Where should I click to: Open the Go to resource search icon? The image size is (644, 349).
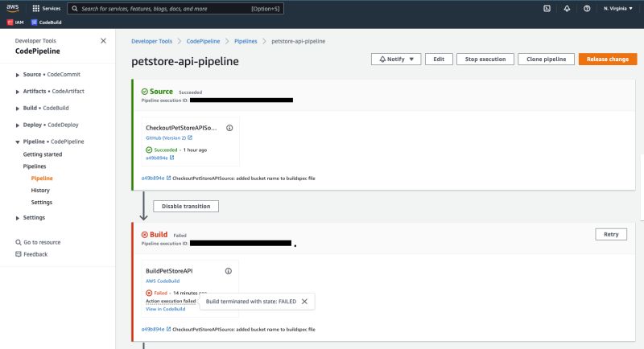[18, 242]
